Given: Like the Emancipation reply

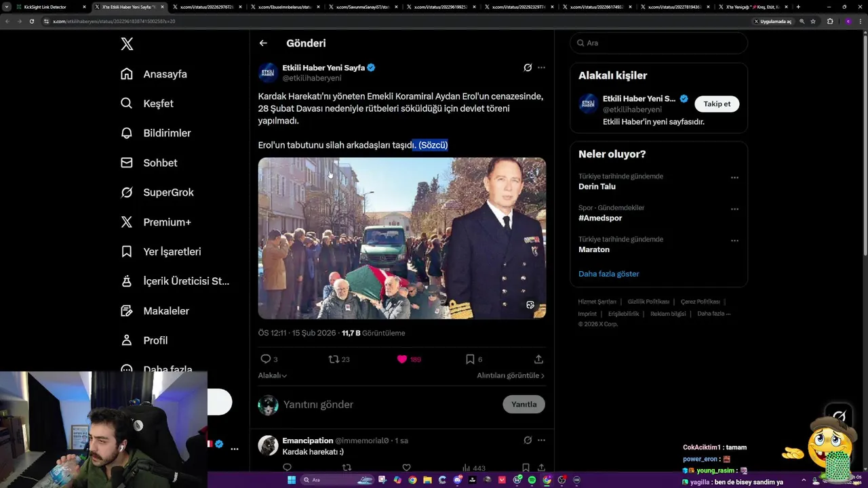Looking at the screenshot, I should [x=406, y=468].
